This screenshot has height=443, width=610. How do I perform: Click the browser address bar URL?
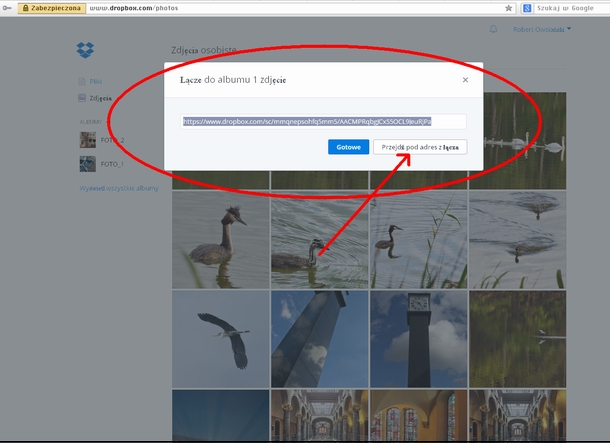tap(133, 8)
